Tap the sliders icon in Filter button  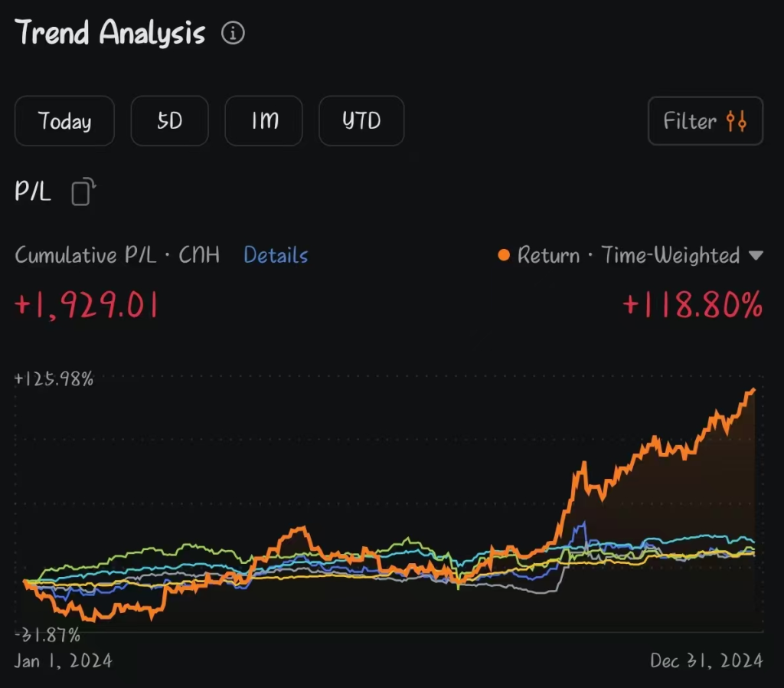737,121
